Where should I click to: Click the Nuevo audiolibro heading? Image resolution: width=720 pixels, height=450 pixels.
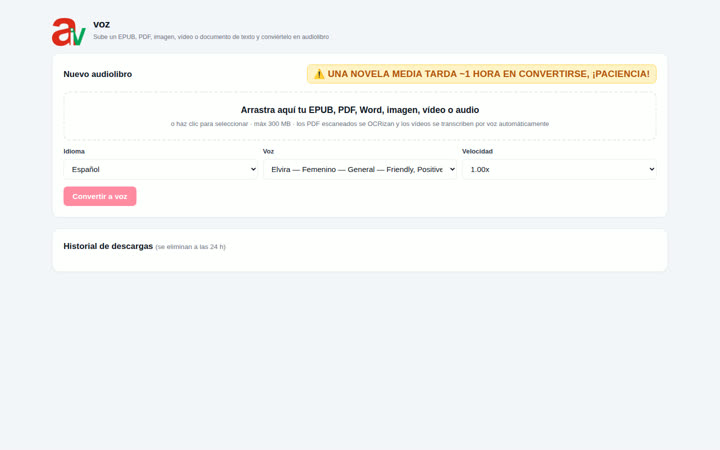(98, 74)
